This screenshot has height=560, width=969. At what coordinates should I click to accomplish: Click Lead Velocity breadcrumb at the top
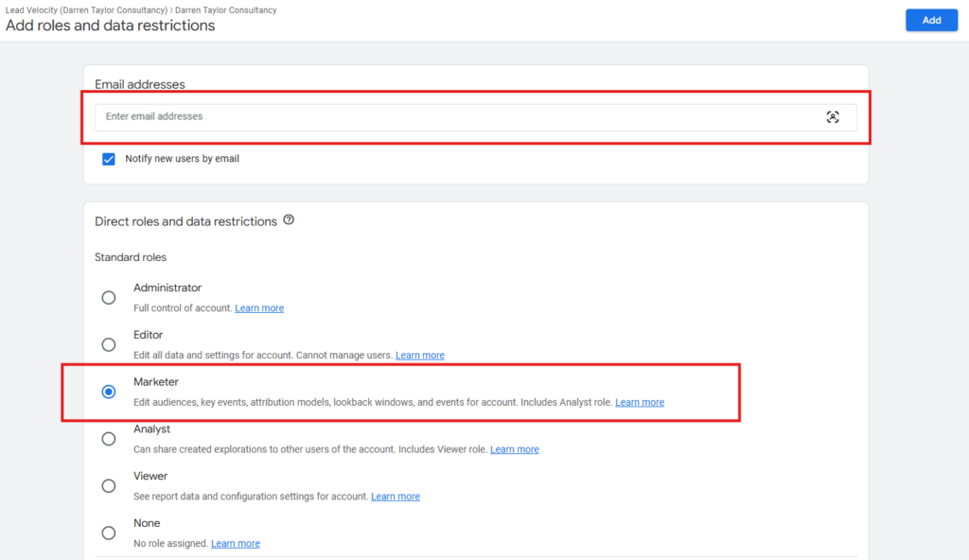click(x=87, y=9)
